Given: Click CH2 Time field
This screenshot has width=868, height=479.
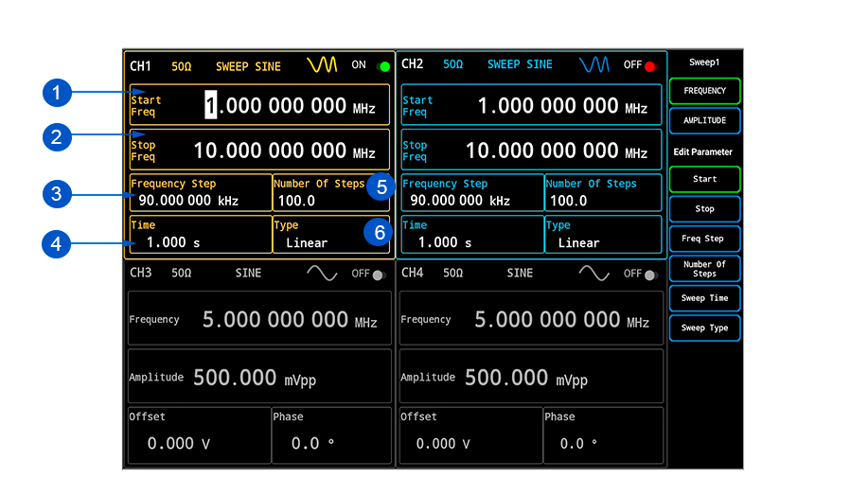Looking at the screenshot, I should click(472, 235).
